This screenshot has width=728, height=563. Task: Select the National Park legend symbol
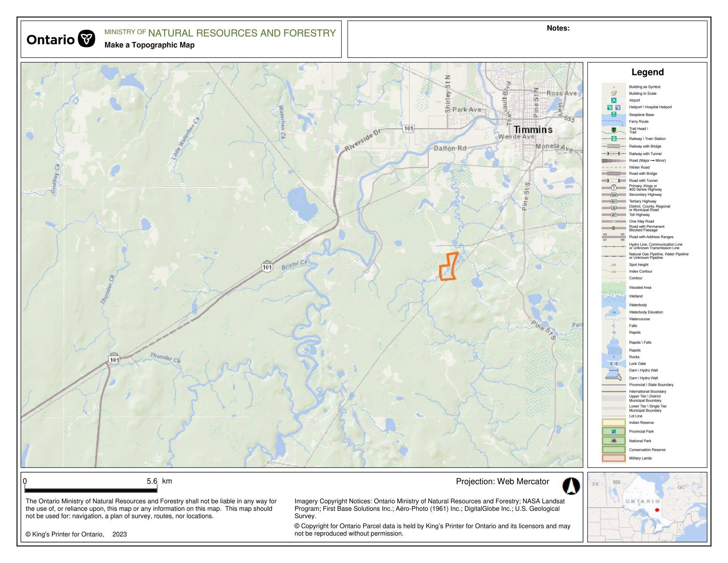tap(614, 440)
